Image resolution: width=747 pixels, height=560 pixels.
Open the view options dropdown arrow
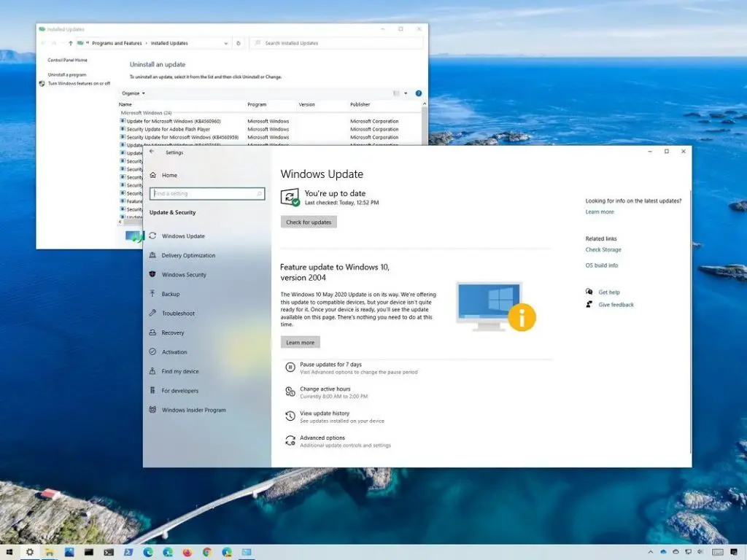[405, 93]
